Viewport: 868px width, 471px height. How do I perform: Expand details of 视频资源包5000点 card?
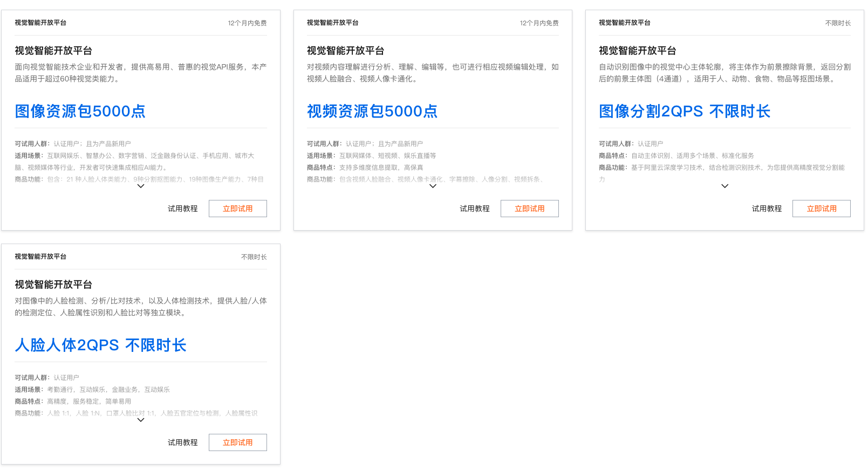[433, 186]
